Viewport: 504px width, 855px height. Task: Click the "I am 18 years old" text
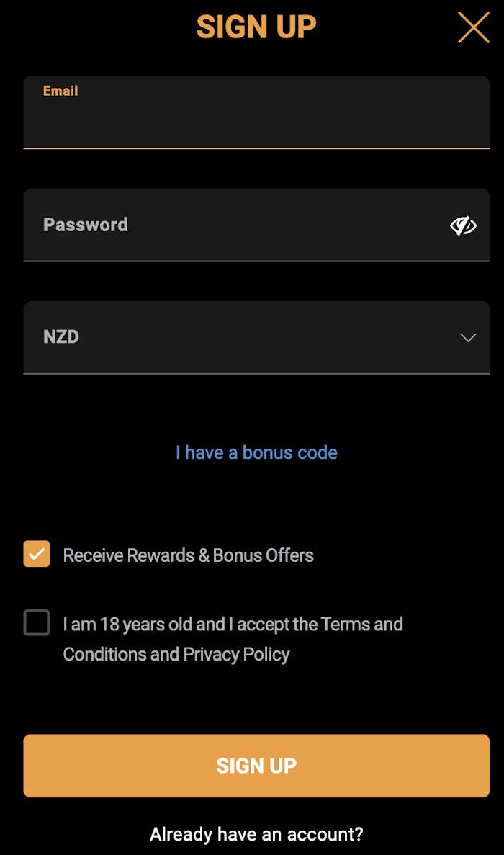127,624
